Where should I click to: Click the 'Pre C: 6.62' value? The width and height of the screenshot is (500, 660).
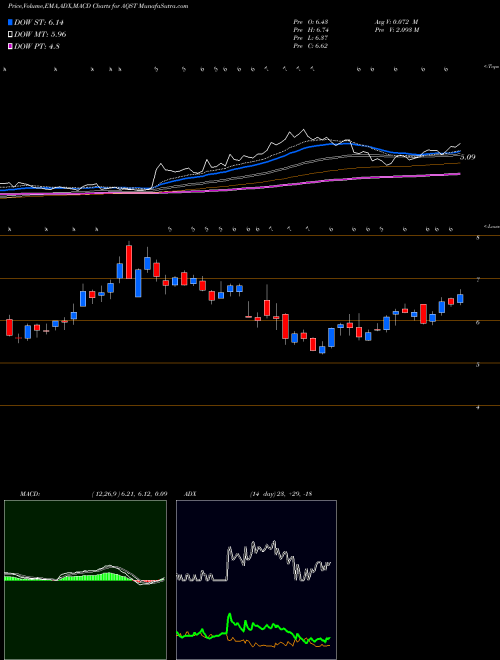point(310,46)
